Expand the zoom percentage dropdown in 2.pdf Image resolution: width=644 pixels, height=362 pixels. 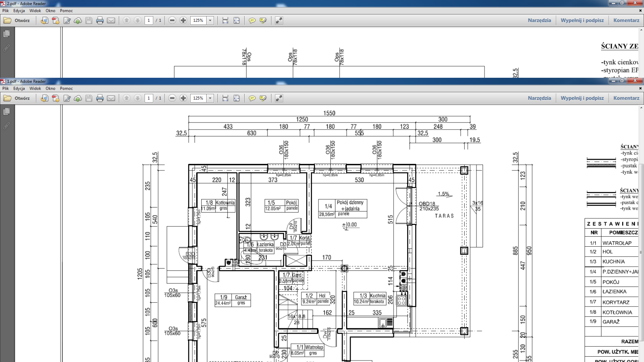(210, 21)
